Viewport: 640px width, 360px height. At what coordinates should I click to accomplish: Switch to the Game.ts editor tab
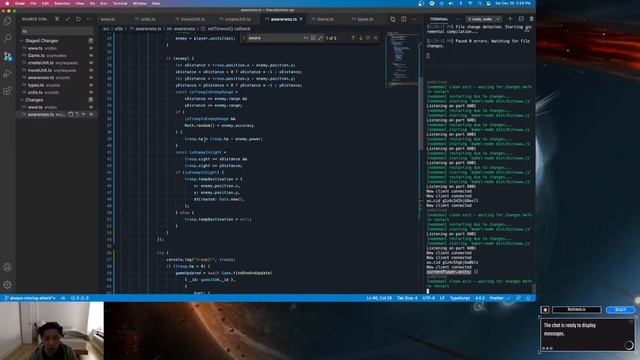click(325, 19)
